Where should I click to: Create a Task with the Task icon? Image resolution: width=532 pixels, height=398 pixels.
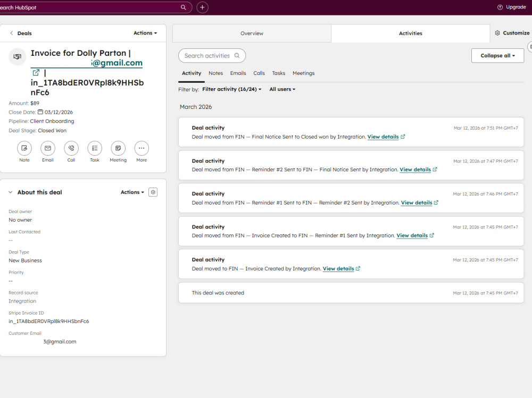point(95,148)
